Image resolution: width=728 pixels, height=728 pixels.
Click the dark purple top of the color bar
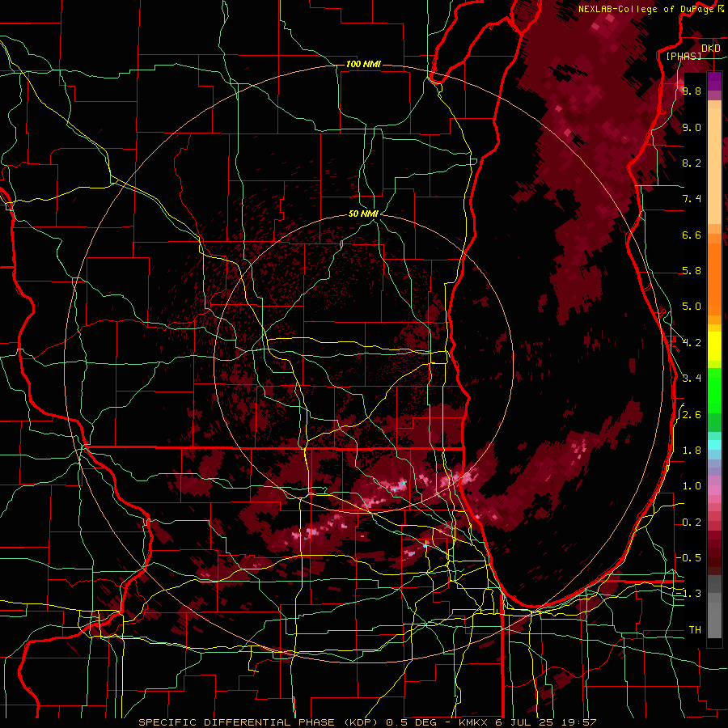[x=714, y=81]
